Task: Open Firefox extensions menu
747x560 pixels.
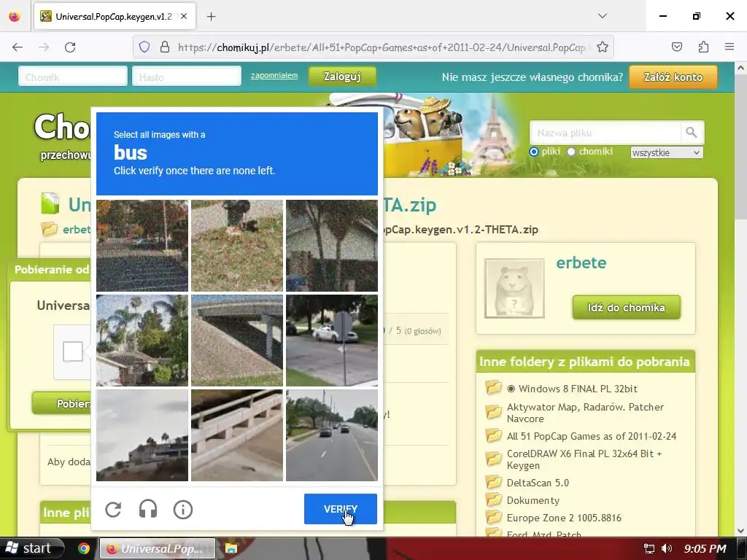Action: coord(703,47)
